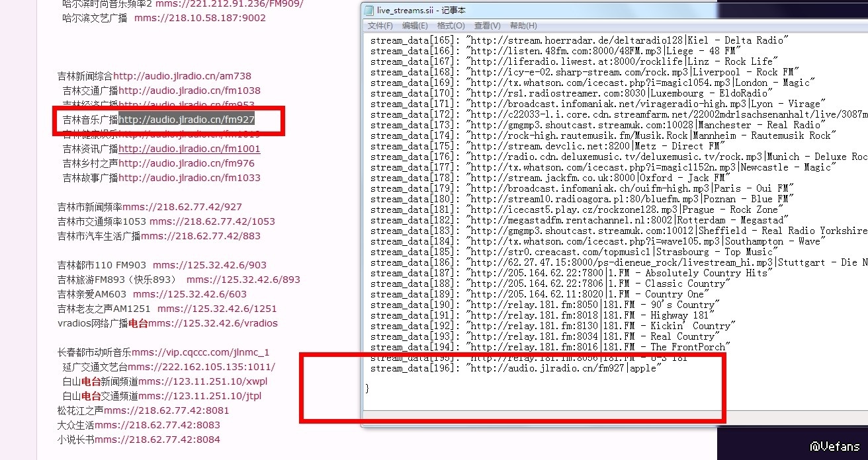Click the stream_data[191] Highway 181 line
This screenshot has height=460, width=868.
coord(542,315)
